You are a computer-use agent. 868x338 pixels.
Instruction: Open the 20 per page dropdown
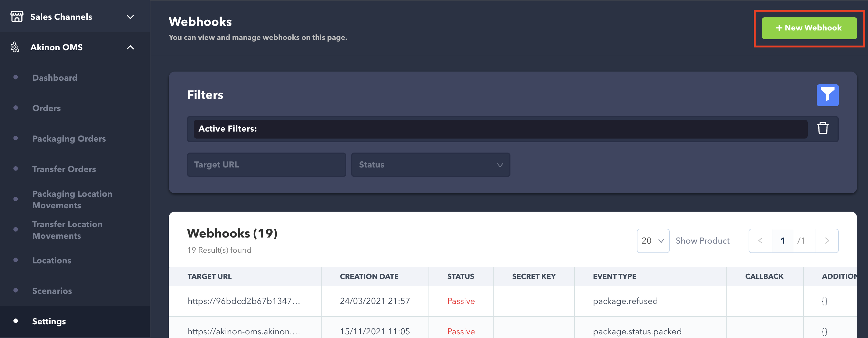652,241
